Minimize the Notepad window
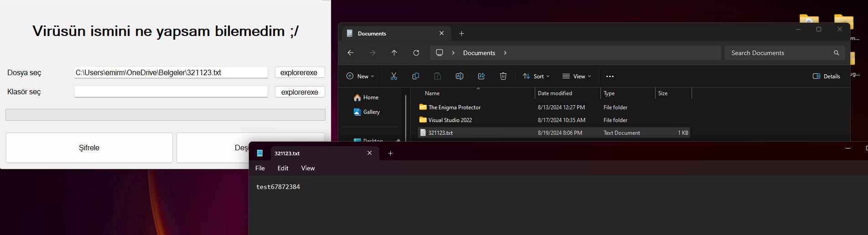Screen dimensions: 868x235 pos(848,148)
